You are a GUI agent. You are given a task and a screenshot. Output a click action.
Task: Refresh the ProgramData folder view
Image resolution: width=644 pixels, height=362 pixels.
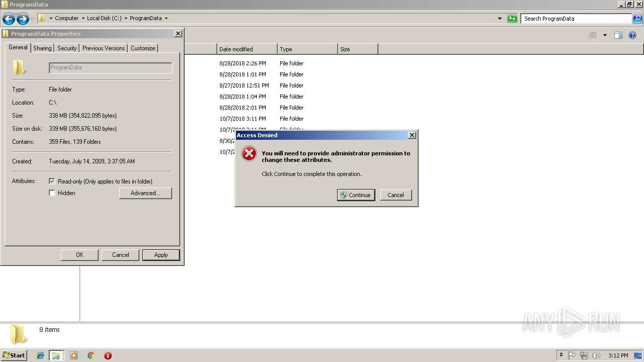512,19
